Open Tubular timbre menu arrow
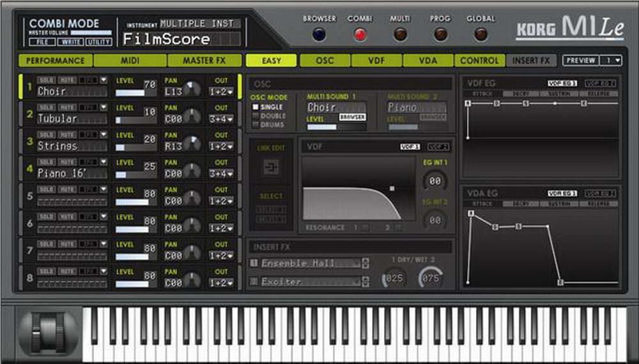The image size is (639, 364). pyautogui.click(x=104, y=107)
